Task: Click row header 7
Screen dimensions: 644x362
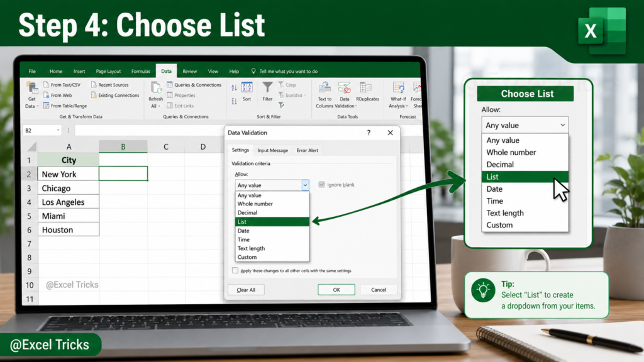Action: [29, 244]
